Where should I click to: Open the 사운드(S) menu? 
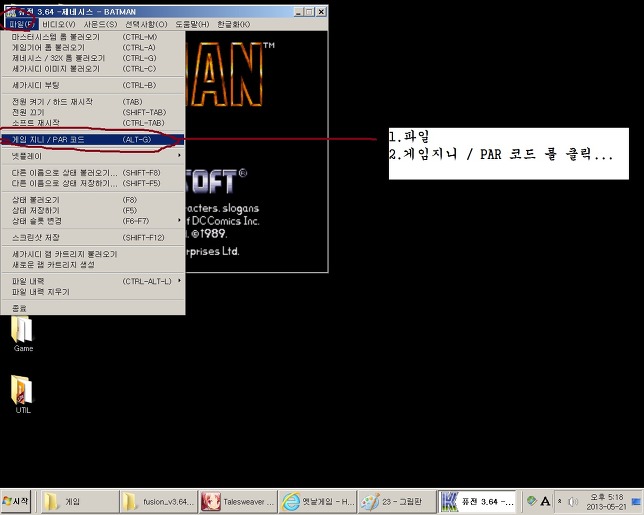[100, 24]
